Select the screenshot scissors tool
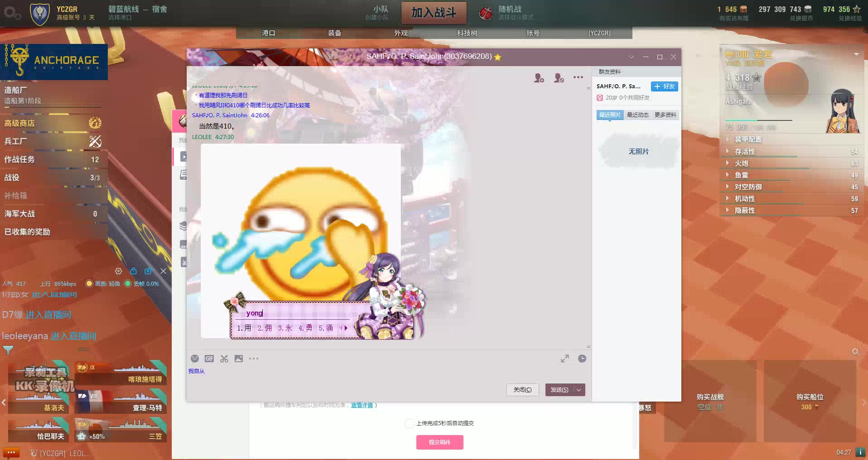 tap(224, 359)
